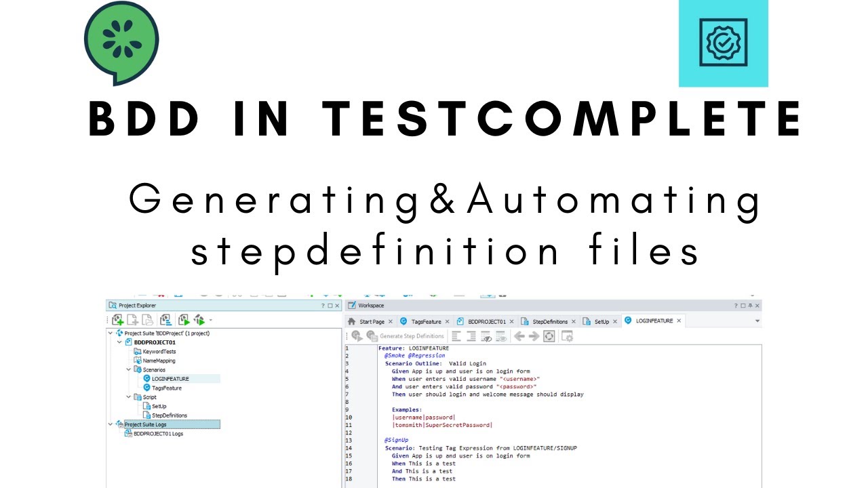Switch to the BDDPROJECT01 tab
This screenshot has width=868, height=488.
(487, 321)
